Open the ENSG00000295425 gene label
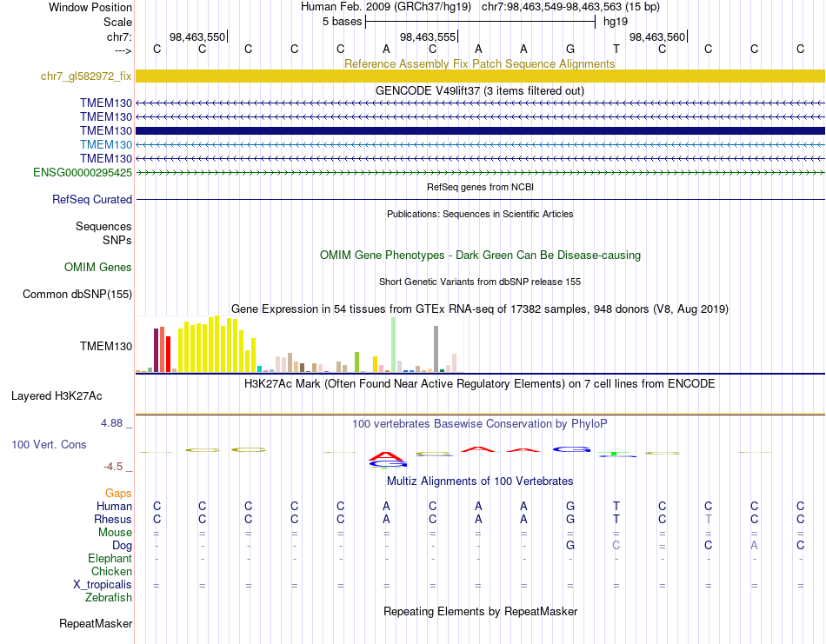The width and height of the screenshot is (826, 644). click(x=83, y=172)
